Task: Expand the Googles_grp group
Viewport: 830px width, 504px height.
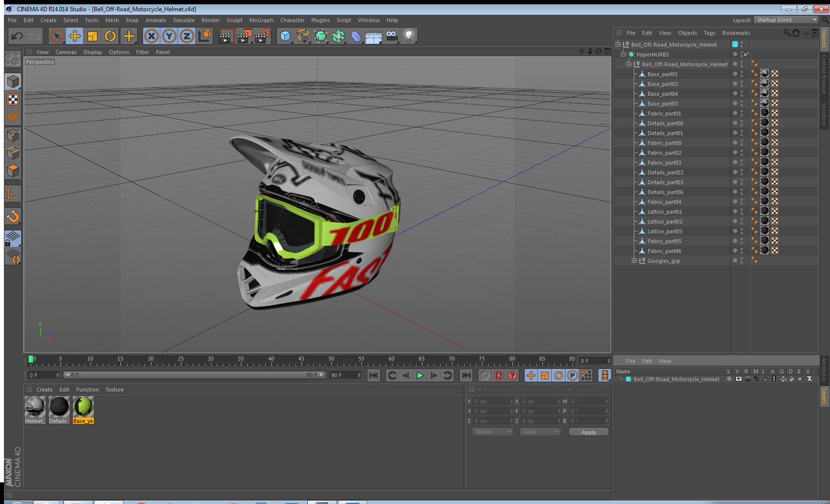Action: tap(634, 261)
